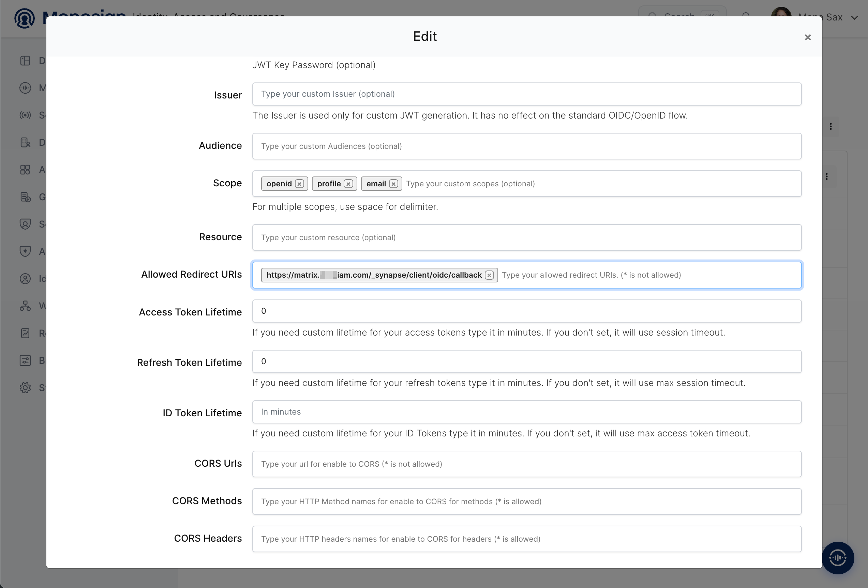Click the Access Token Lifetime field
This screenshot has width=868, height=588.
coord(527,311)
